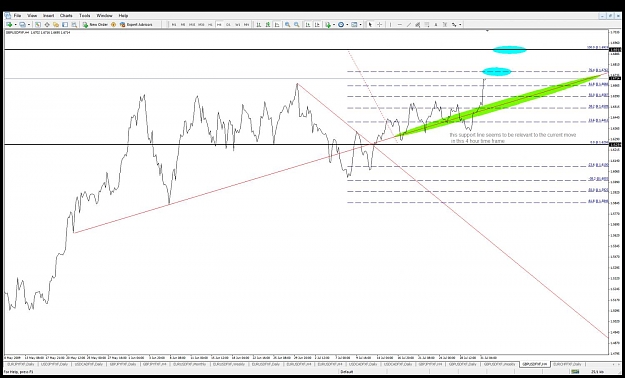The image size is (625, 378).
Task: Open the Charts menu
Action: click(66, 16)
